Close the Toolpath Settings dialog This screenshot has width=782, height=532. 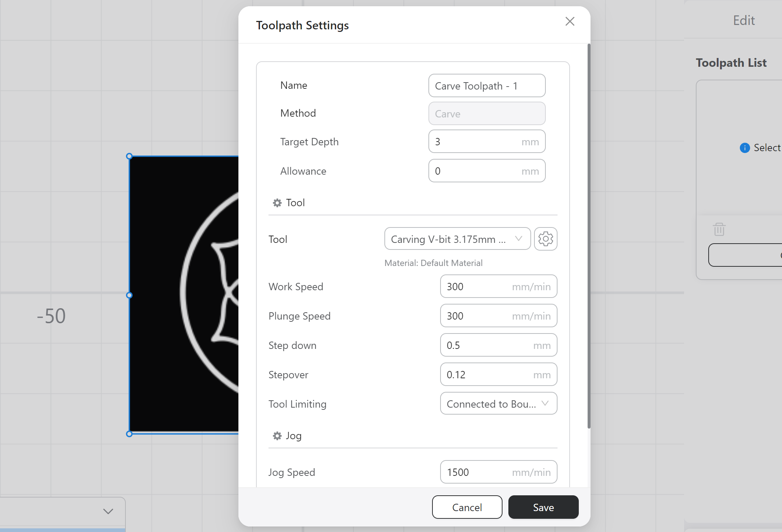click(x=570, y=21)
